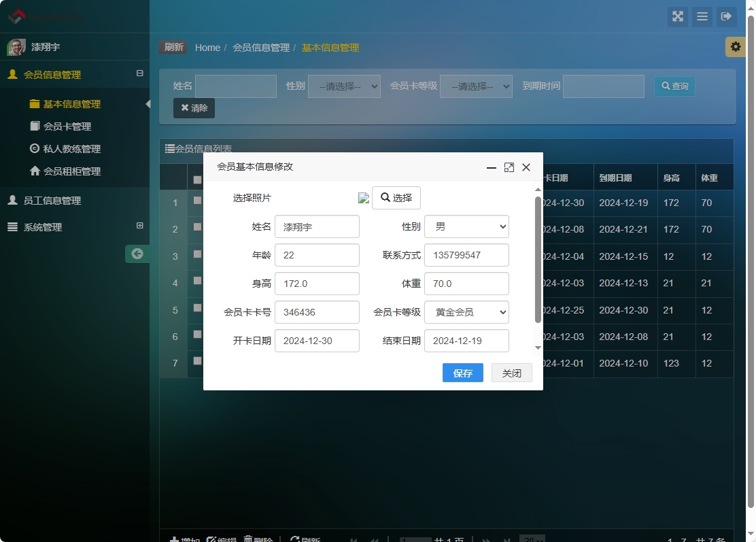Navigate to Home in the breadcrumb
Screen dimensions: 756x542
[x=207, y=48]
